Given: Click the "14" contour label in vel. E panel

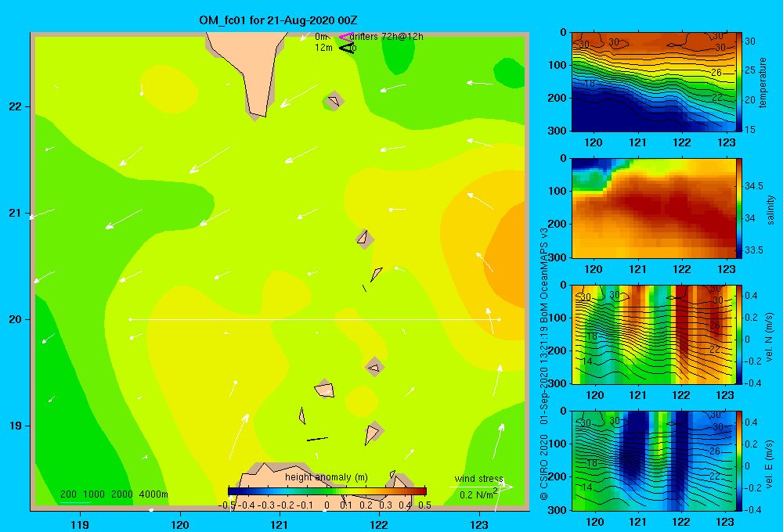Looking at the screenshot, I should tap(587, 487).
